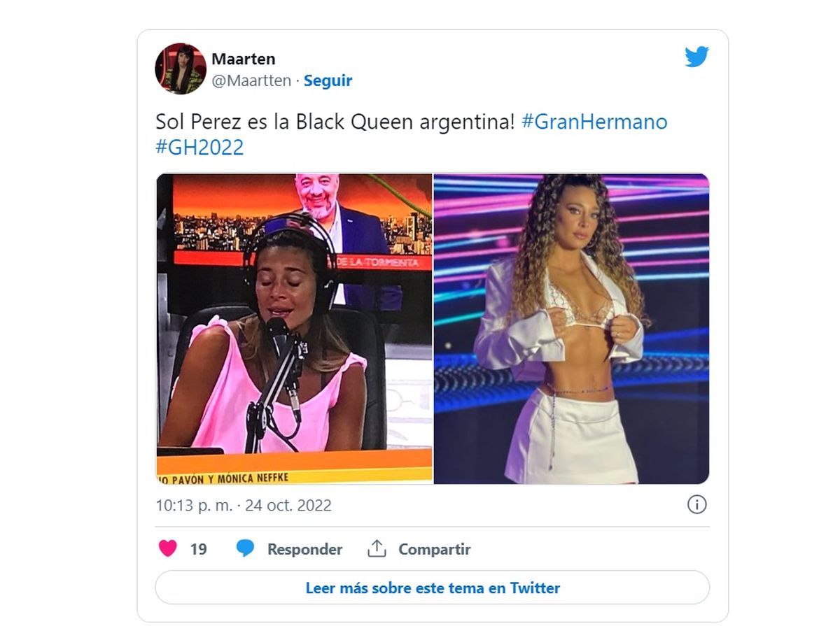Click the Responder label
The image size is (840, 626).
304,549
